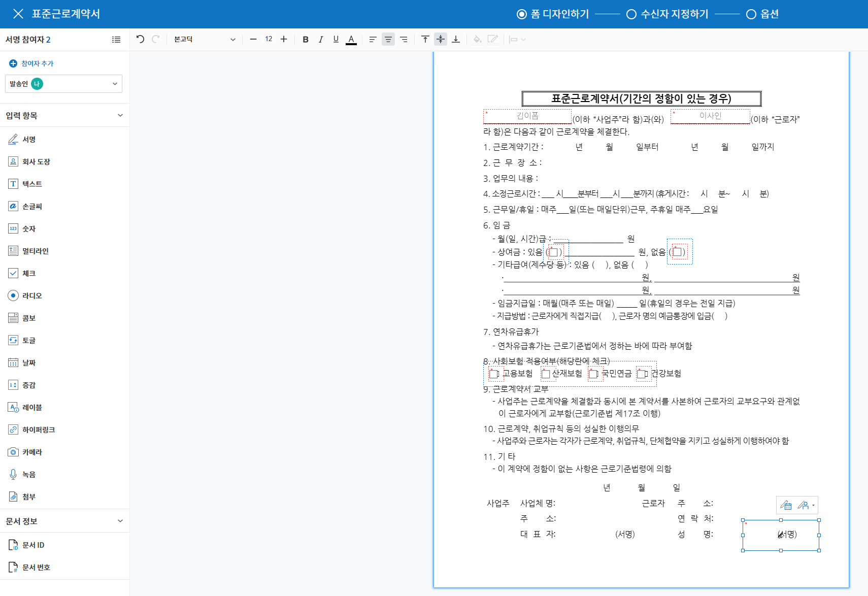Align content to top
Image resolution: width=868 pixels, height=596 pixels.
(425, 39)
